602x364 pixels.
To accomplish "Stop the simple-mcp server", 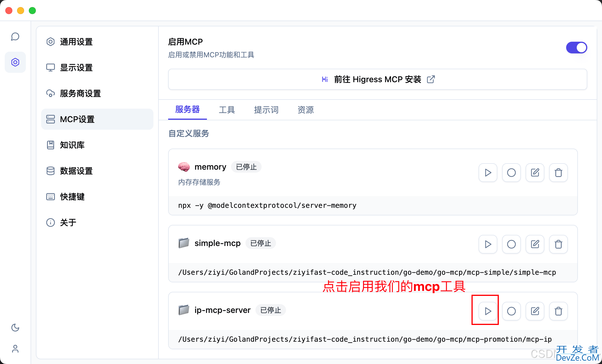I will (x=511, y=244).
